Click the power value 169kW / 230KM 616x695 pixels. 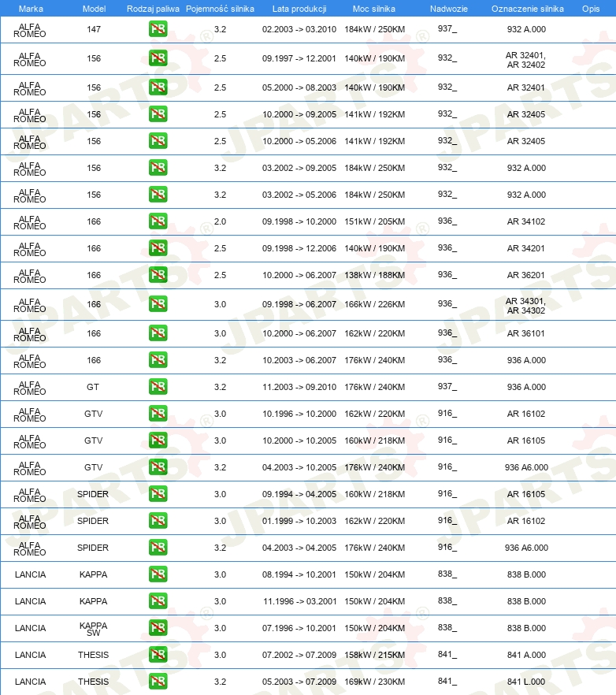374,682
